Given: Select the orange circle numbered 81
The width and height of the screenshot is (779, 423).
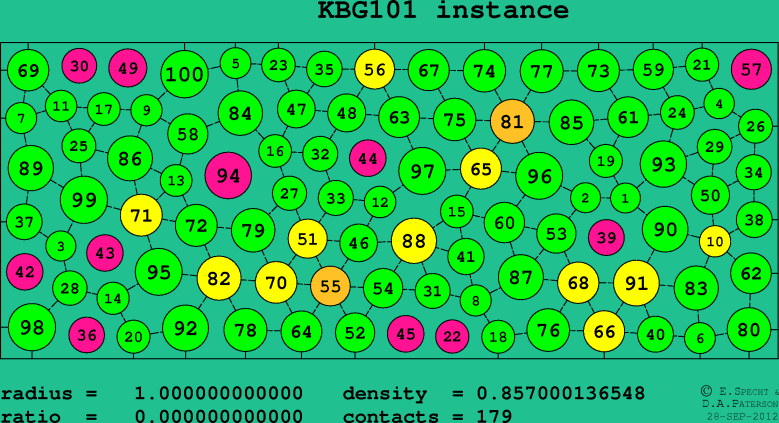Looking at the screenshot, I should (x=512, y=121).
